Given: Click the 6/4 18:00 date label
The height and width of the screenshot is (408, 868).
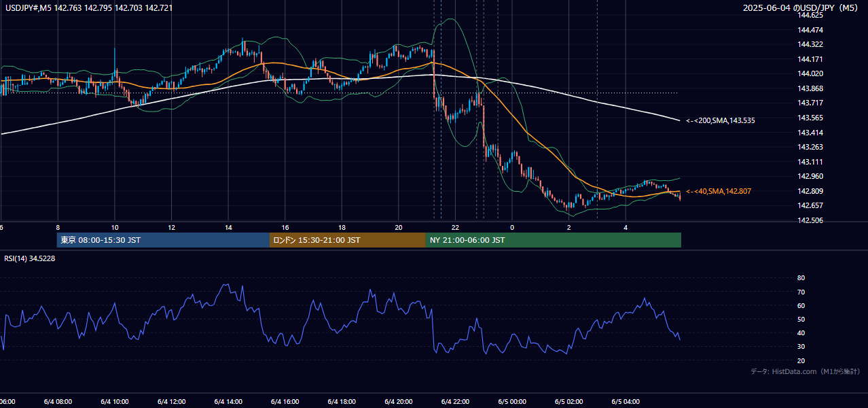Looking at the screenshot, I should pyautogui.click(x=342, y=402).
